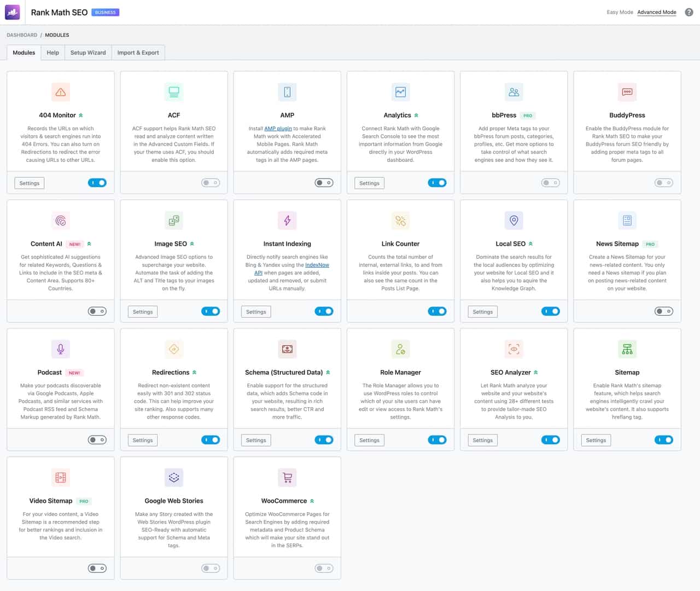700x591 pixels.
Task: Click the Redirections diamond arrow icon
Action: (x=174, y=349)
